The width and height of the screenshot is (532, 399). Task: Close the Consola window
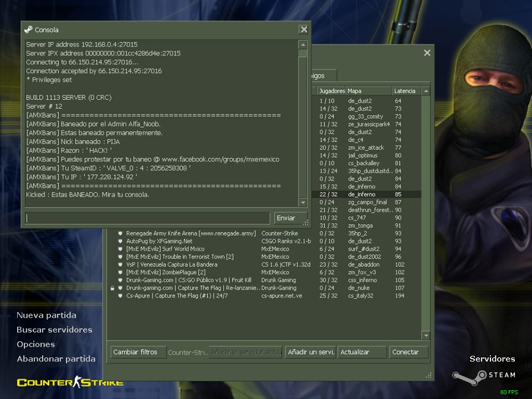point(304,29)
